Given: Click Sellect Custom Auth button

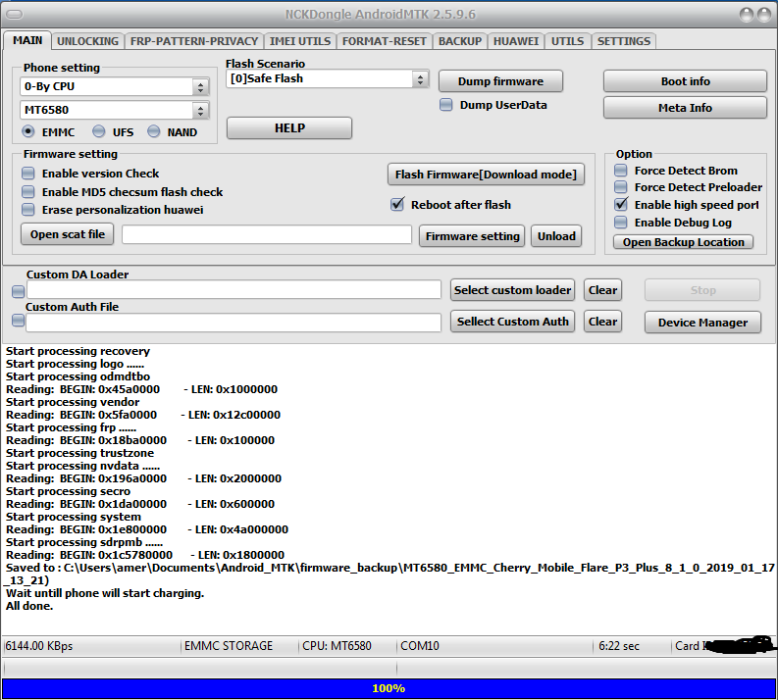Looking at the screenshot, I should pos(512,322).
